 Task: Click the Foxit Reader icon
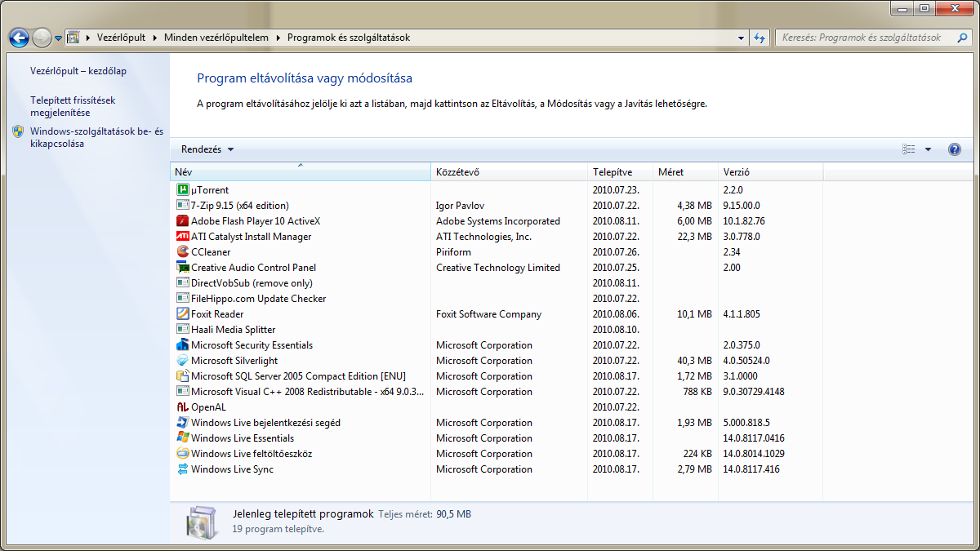coord(183,314)
